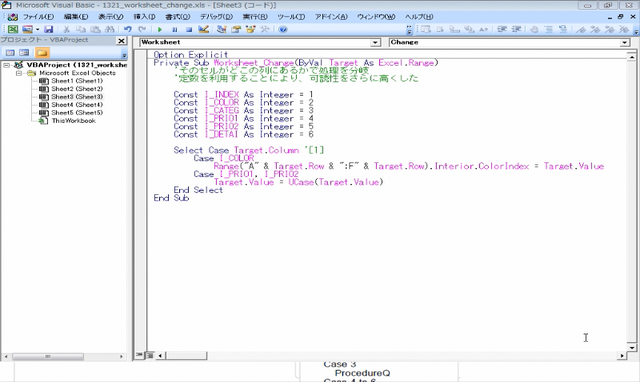The width and height of the screenshot is (640, 382).
Task: Click the Quick Info edit icon
Action: (454, 29)
